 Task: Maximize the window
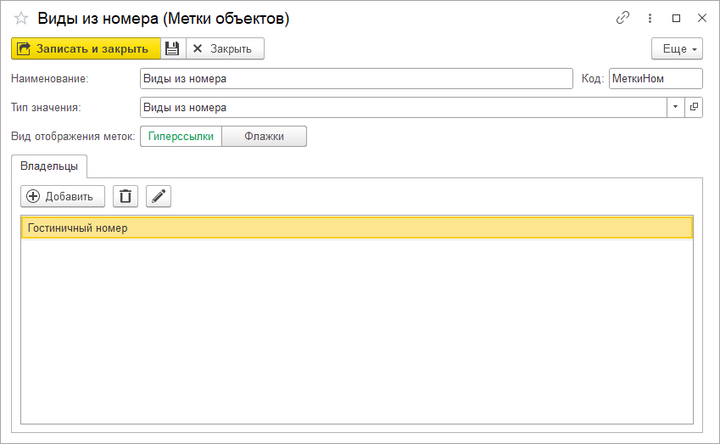[x=676, y=18]
